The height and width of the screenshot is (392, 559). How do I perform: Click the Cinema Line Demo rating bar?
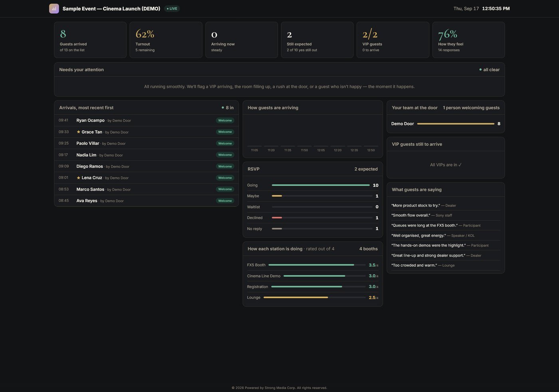[x=325, y=276]
